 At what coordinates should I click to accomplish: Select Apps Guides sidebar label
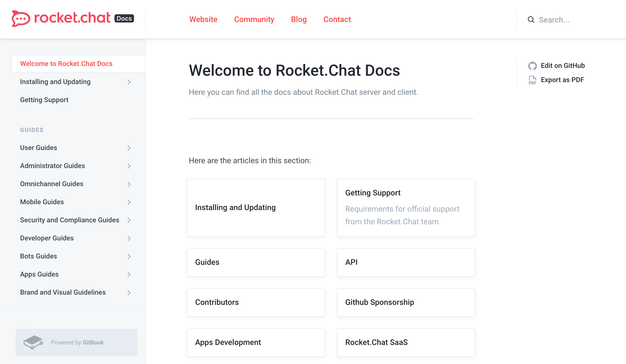(x=39, y=274)
